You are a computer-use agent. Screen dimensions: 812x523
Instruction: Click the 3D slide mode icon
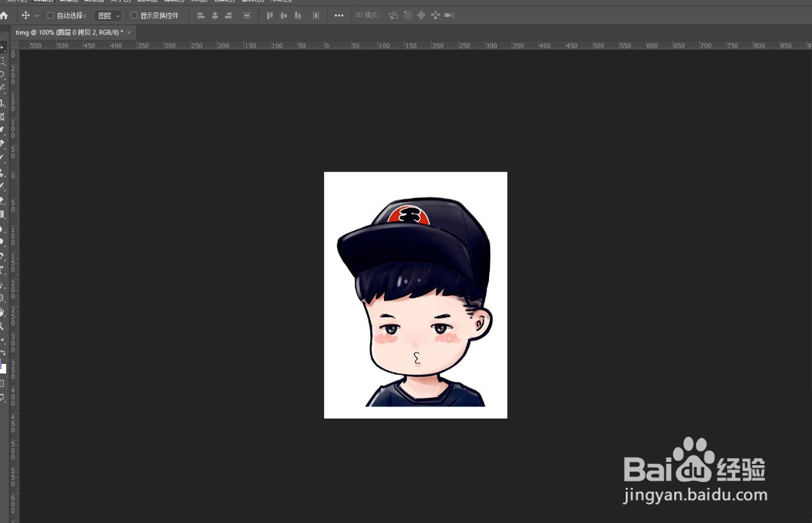(436, 15)
